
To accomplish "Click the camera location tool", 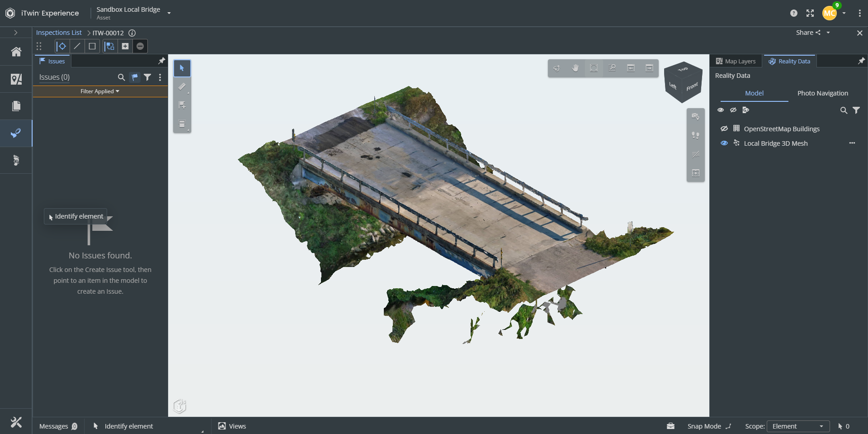I will click(x=696, y=117).
